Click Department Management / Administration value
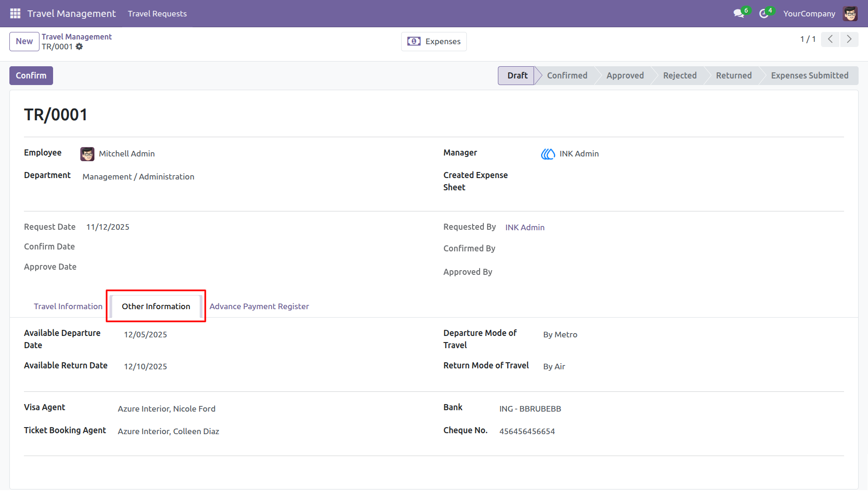 click(x=139, y=177)
